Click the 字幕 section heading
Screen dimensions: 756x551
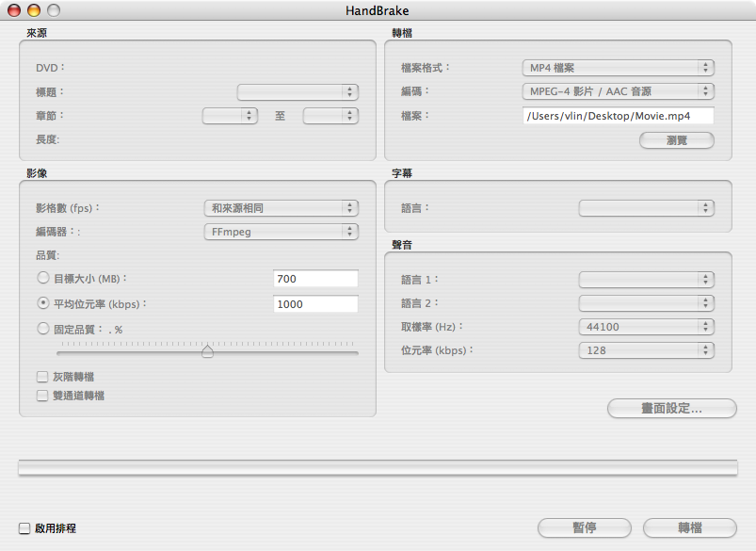402,173
